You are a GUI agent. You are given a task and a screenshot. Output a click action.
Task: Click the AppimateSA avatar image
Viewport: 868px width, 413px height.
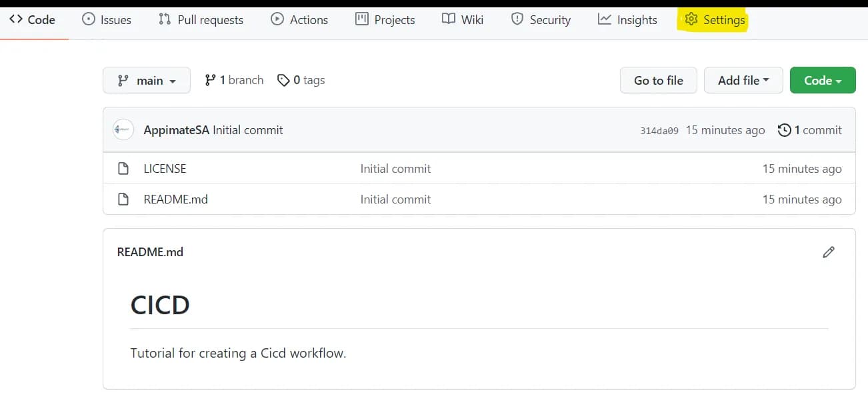[123, 130]
